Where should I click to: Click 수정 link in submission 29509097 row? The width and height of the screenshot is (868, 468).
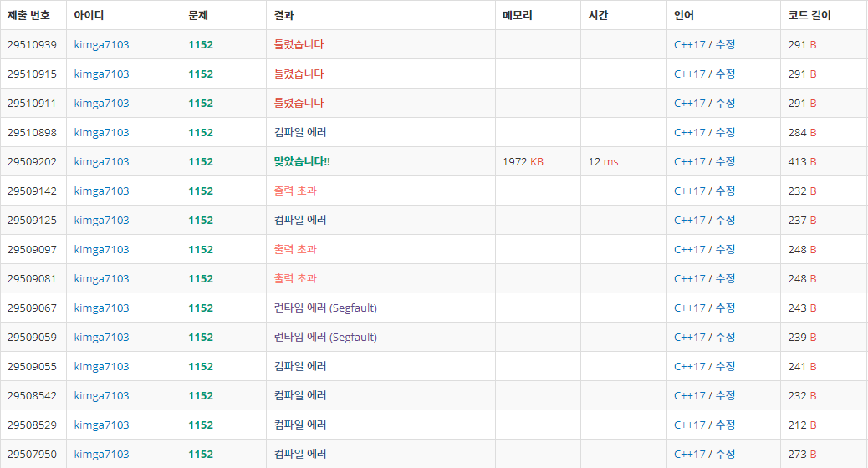coord(725,250)
